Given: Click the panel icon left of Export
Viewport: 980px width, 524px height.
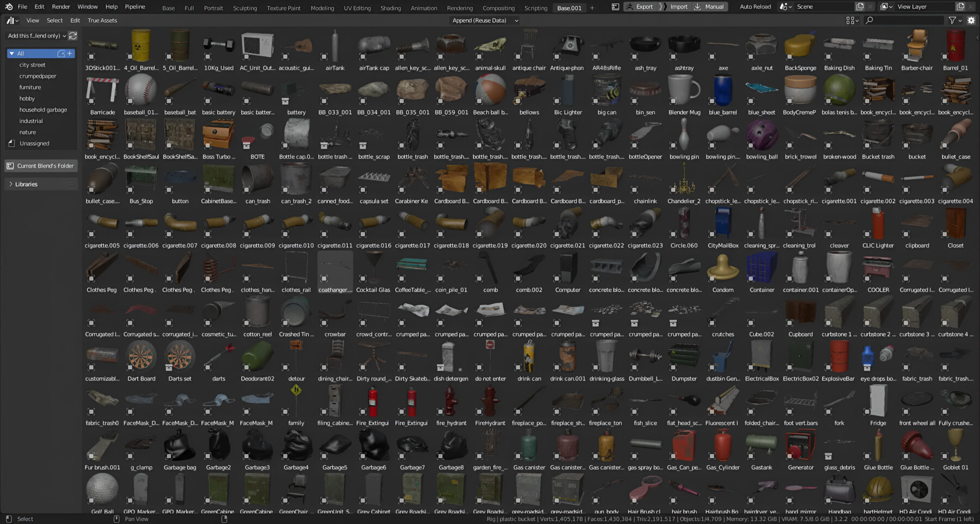Looking at the screenshot, I should 615,7.
